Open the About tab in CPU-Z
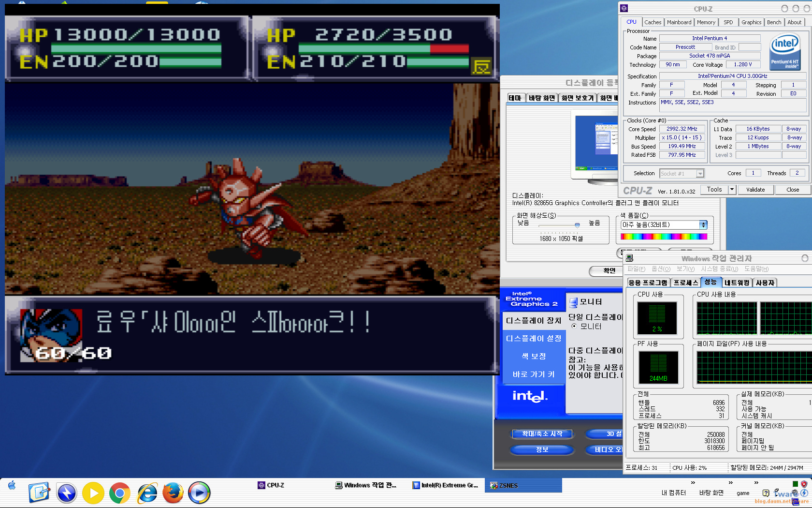Screen dimensions: 812x508 click(794, 22)
